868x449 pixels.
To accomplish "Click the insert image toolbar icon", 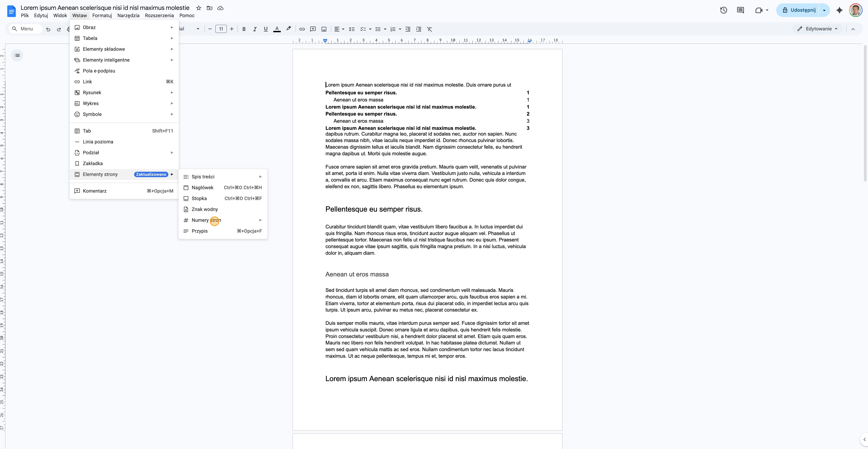I will (324, 29).
